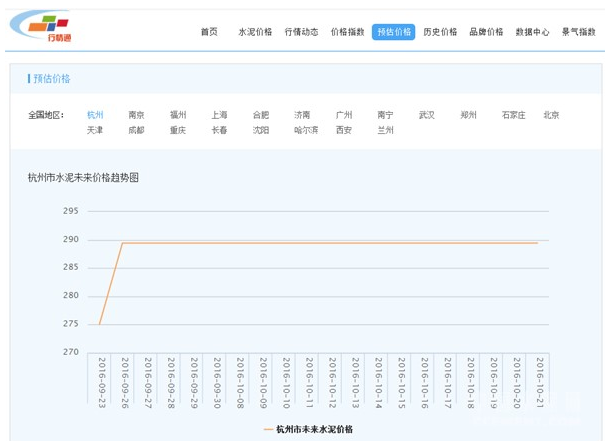The width and height of the screenshot is (608, 441).
Task: Click the 全国地区 label
Action: [x=46, y=115]
